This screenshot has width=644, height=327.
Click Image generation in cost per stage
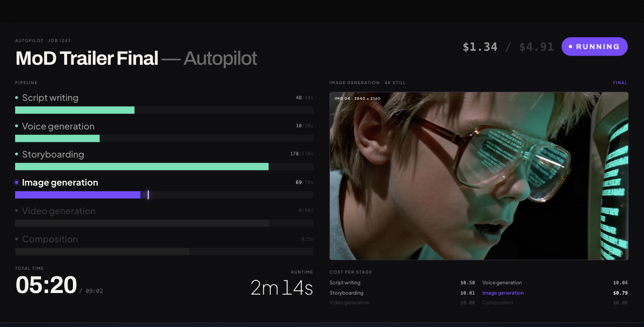[502, 293]
